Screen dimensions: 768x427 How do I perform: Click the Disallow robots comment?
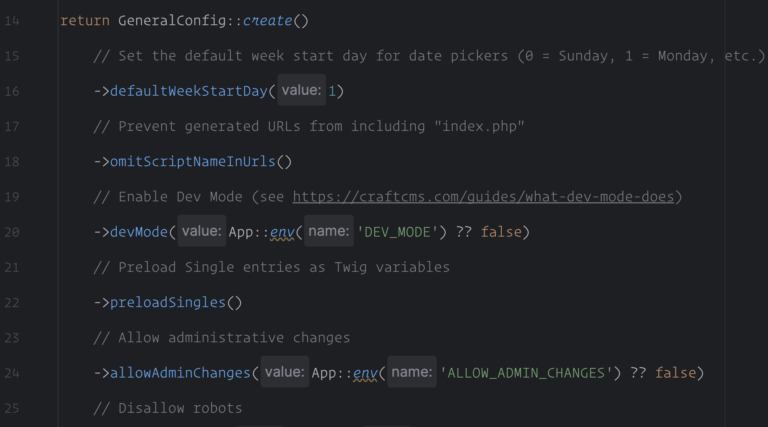click(x=168, y=408)
